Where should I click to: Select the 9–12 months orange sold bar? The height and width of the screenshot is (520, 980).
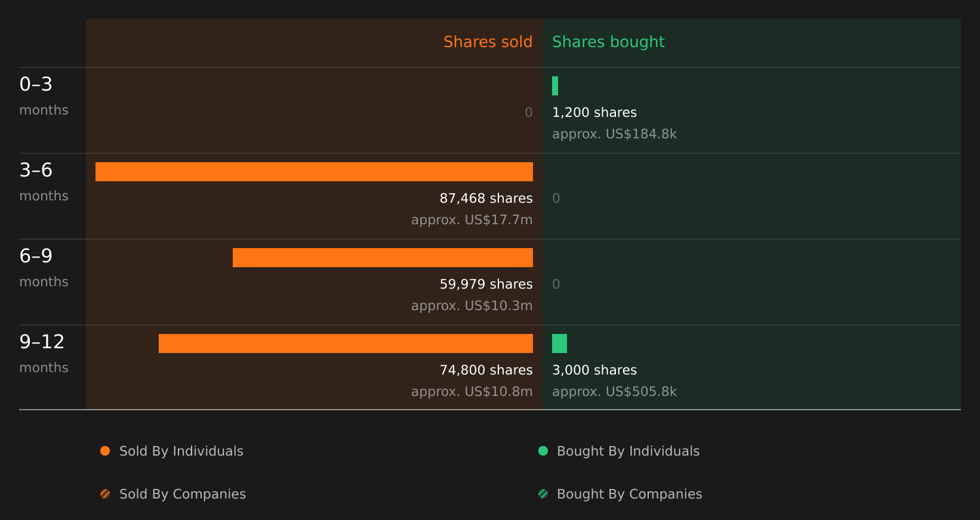346,343
